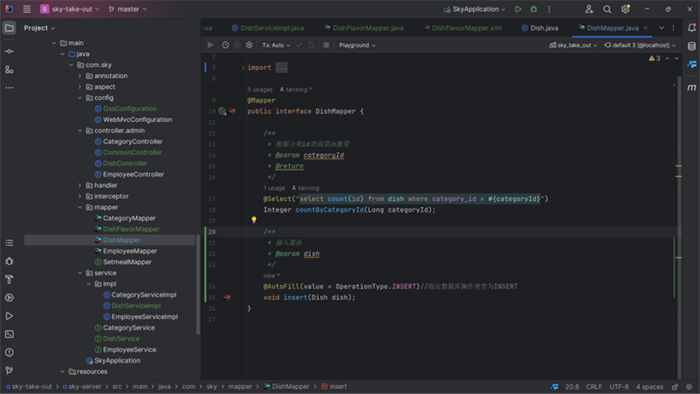Viewport: 700px width, 394px height.
Task: Open the Build hammer tool window
Action: [x=9, y=280]
